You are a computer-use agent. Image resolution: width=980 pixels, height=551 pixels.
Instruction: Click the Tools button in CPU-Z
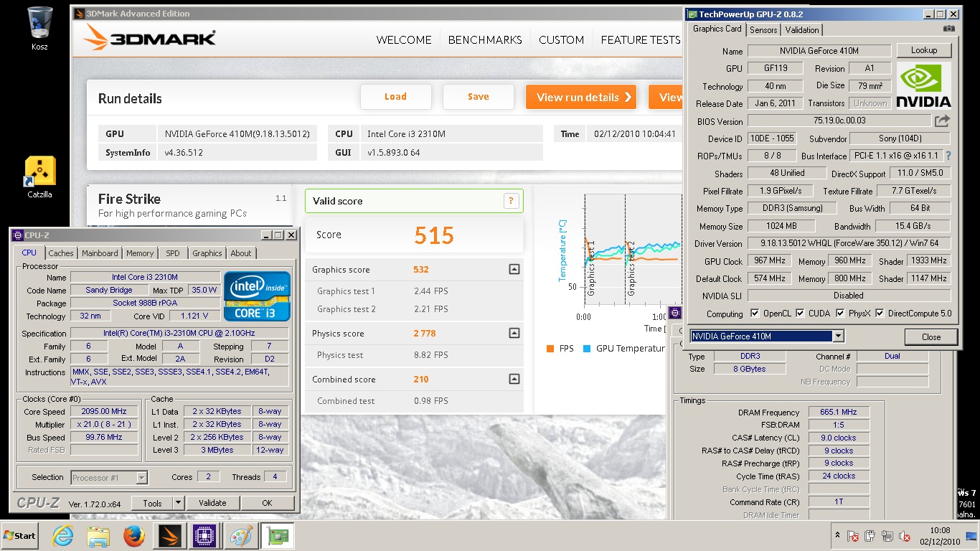tap(152, 503)
